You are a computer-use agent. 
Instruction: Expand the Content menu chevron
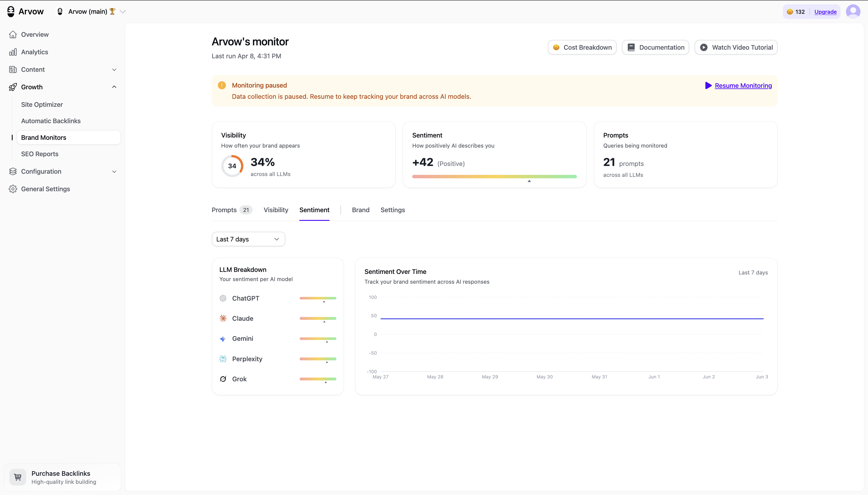coord(114,70)
